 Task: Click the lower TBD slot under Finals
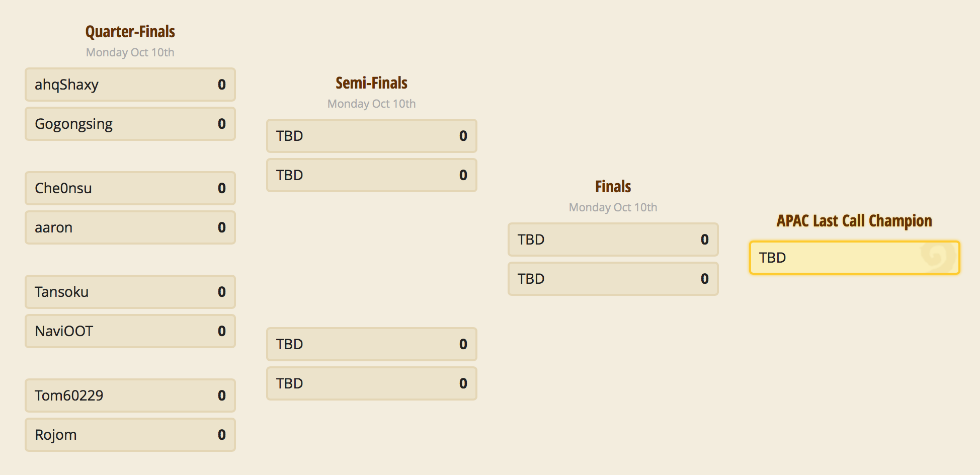tap(613, 279)
